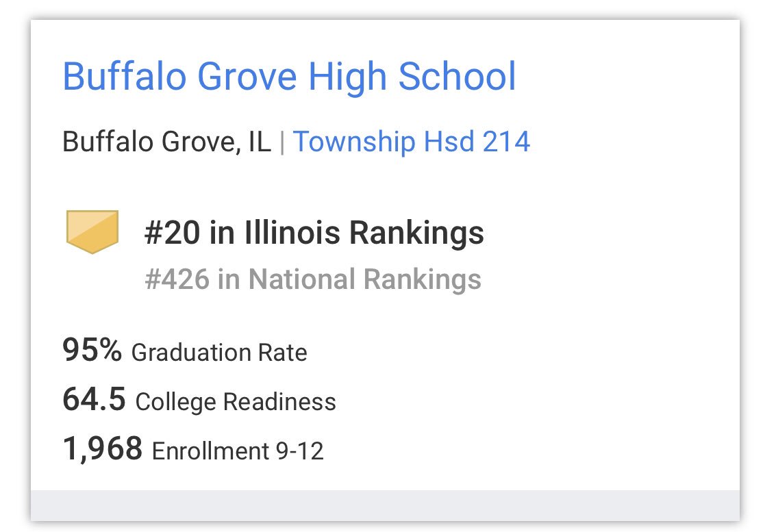The width and height of the screenshot is (763, 532).
Task: Click the separator bar before Township
Action: pos(282,142)
